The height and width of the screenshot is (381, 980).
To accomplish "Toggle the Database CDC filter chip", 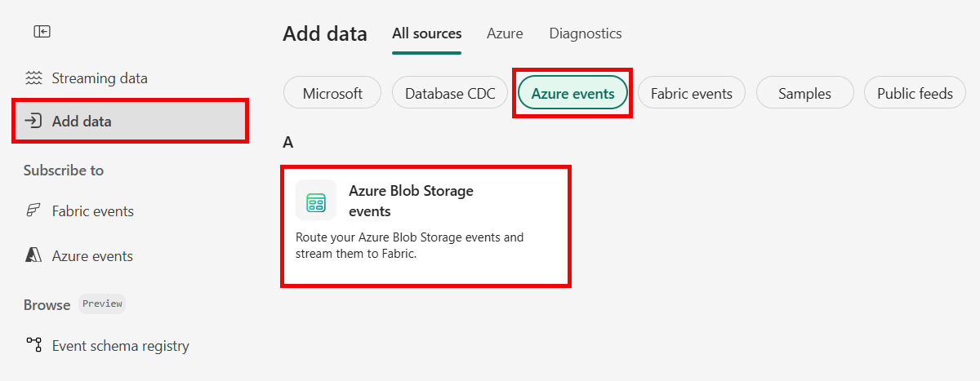I will (450, 93).
